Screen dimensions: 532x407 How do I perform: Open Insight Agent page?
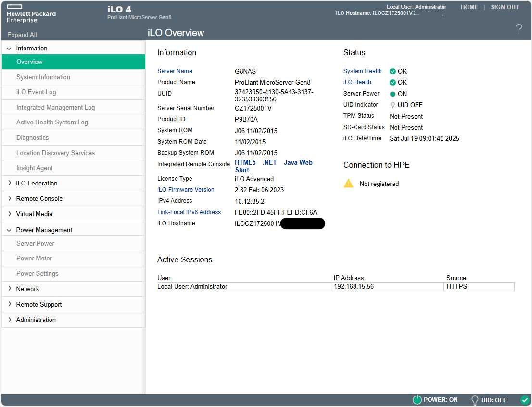[x=73, y=168]
